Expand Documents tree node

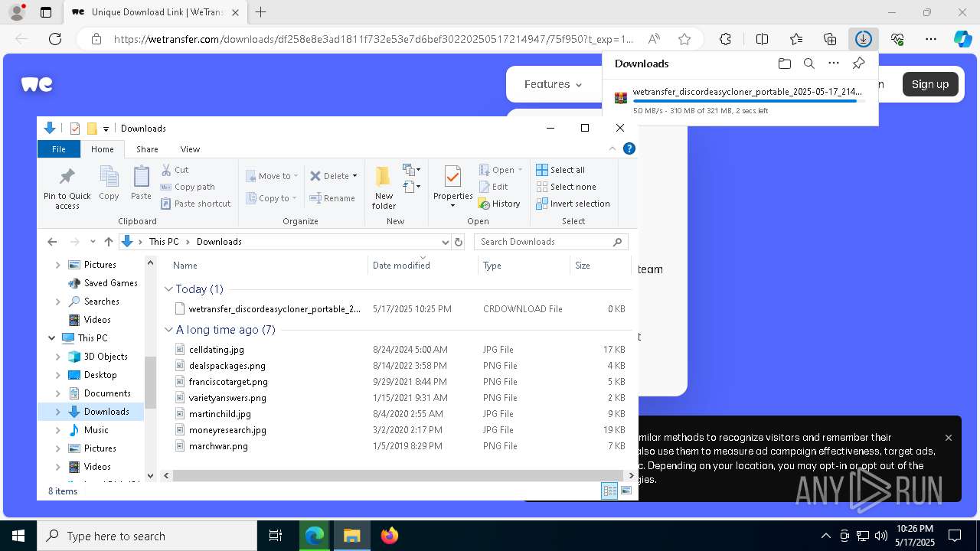point(58,393)
